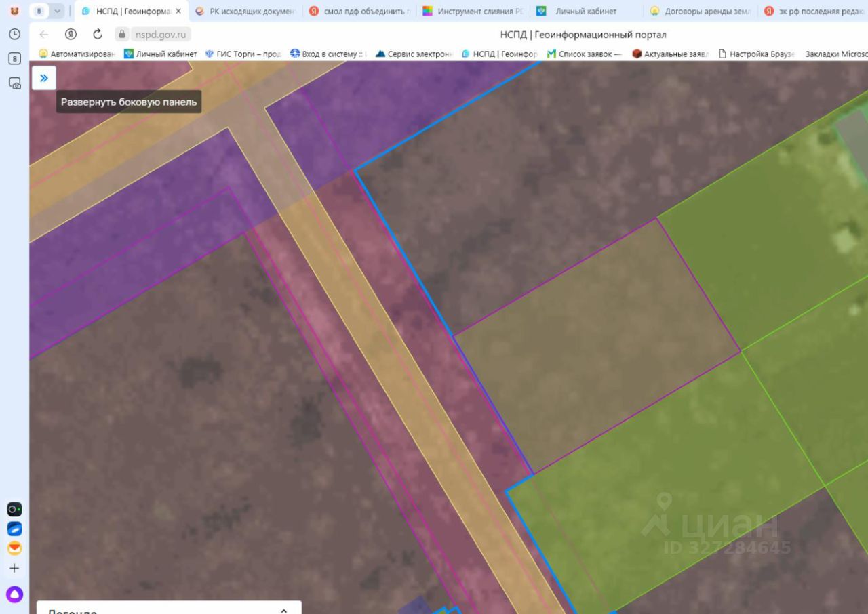The width and height of the screenshot is (868, 614).
Task: Close the НСПД tab
Action: (x=178, y=12)
